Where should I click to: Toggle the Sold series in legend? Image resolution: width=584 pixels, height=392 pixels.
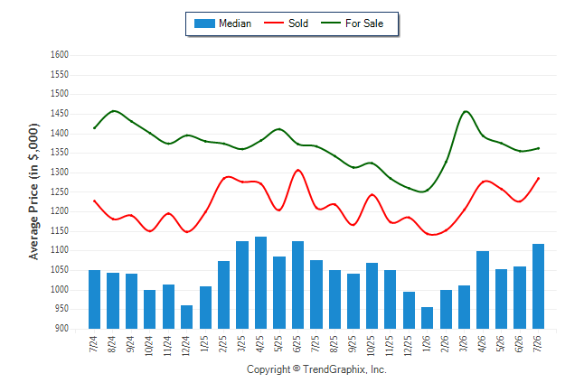point(286,23)
